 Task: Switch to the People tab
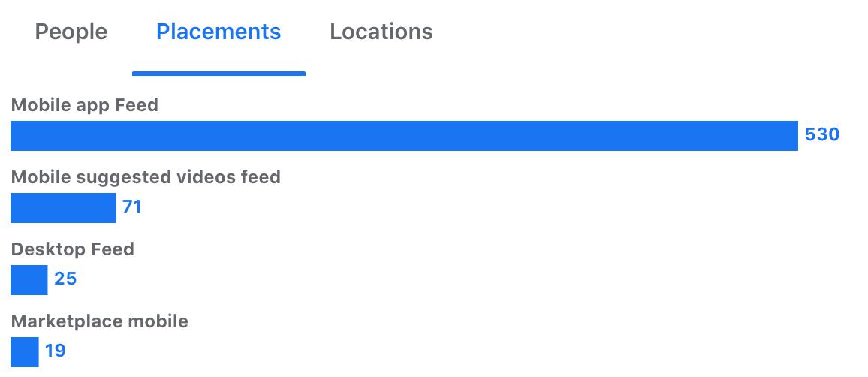coord(71,32)
